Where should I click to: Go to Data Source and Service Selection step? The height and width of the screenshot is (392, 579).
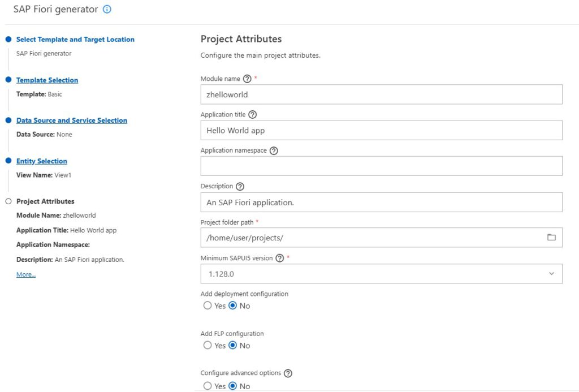(x=71, y=120)
